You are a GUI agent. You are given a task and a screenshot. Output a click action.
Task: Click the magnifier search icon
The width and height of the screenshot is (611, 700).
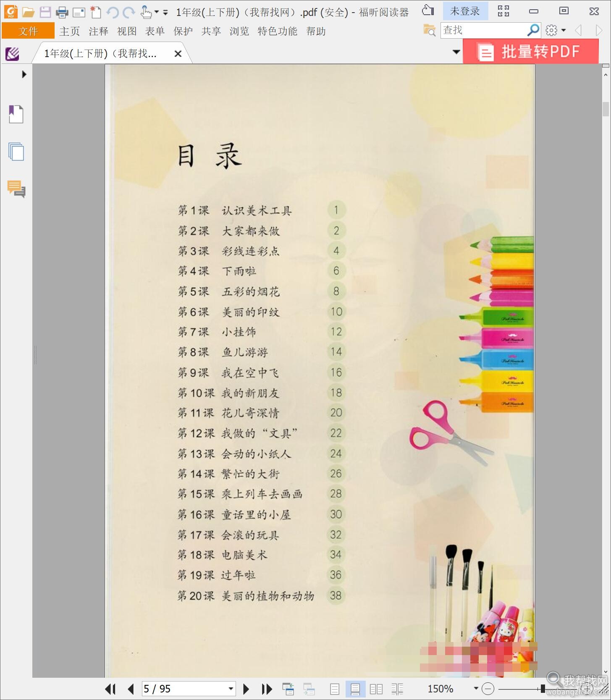[x=533, y=30]
